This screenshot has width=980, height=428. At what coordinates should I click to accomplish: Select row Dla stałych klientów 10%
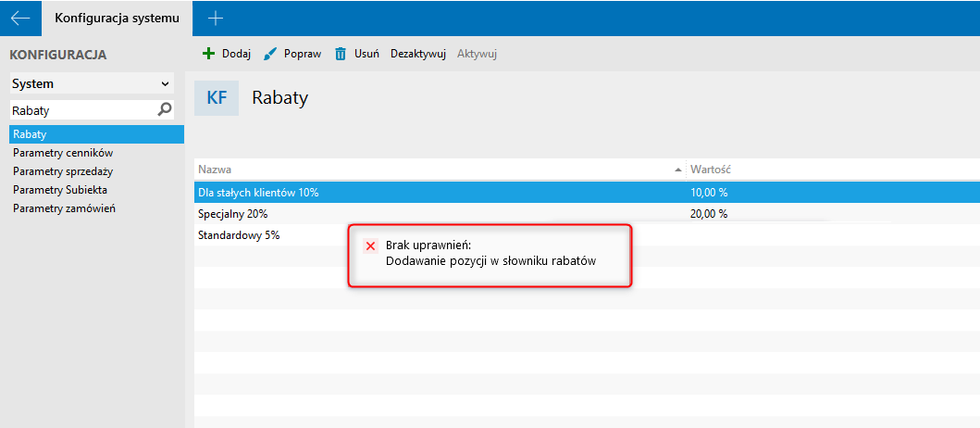(587, 192)
